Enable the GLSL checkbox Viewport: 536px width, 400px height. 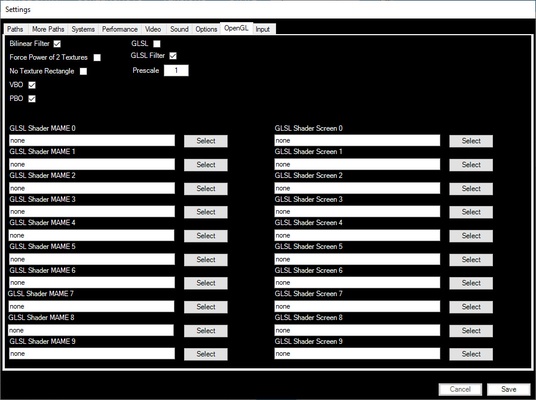point(157,44)
